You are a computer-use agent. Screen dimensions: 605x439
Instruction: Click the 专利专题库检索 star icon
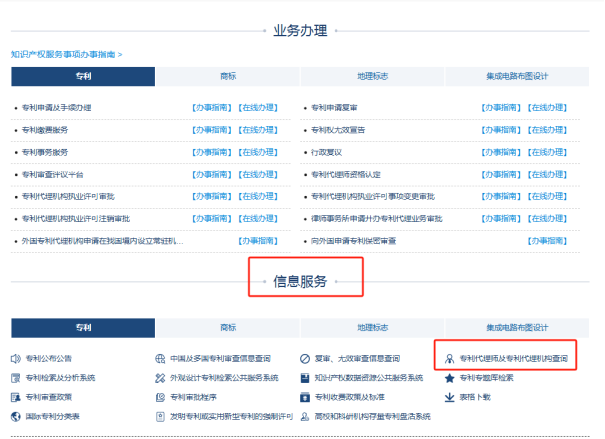pyautogui.click(x=450, y=378)
